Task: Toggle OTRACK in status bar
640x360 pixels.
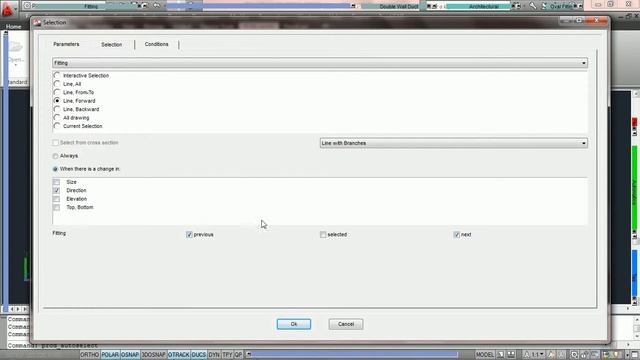Action: click(179, 355)
